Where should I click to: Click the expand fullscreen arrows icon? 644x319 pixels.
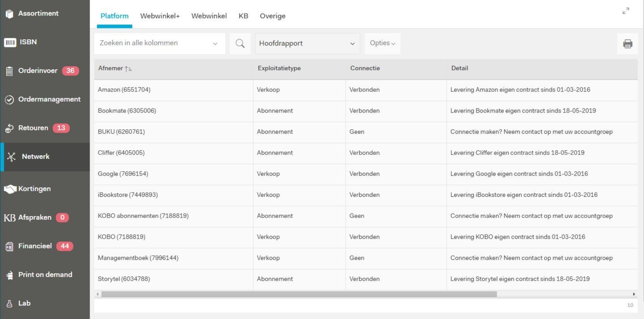pos(626,11)
